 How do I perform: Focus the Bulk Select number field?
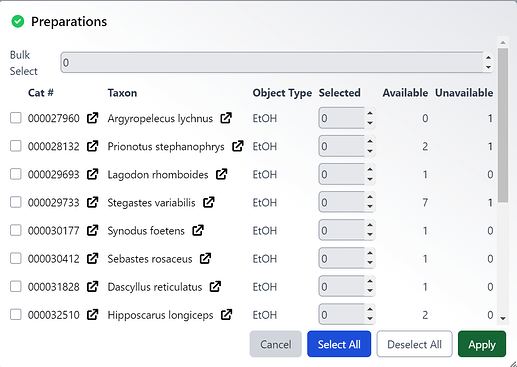(x=277, y=62)
